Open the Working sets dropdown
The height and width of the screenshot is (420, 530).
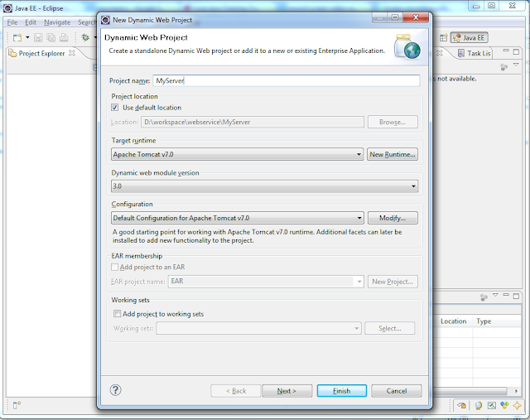coord(258,328)
